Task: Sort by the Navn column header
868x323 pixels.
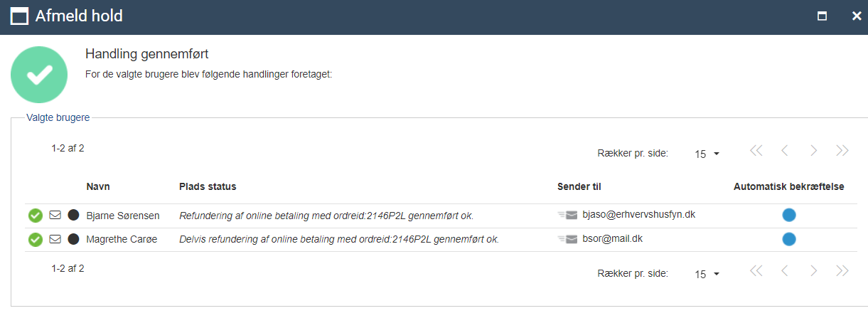Action: pos(98,186)
